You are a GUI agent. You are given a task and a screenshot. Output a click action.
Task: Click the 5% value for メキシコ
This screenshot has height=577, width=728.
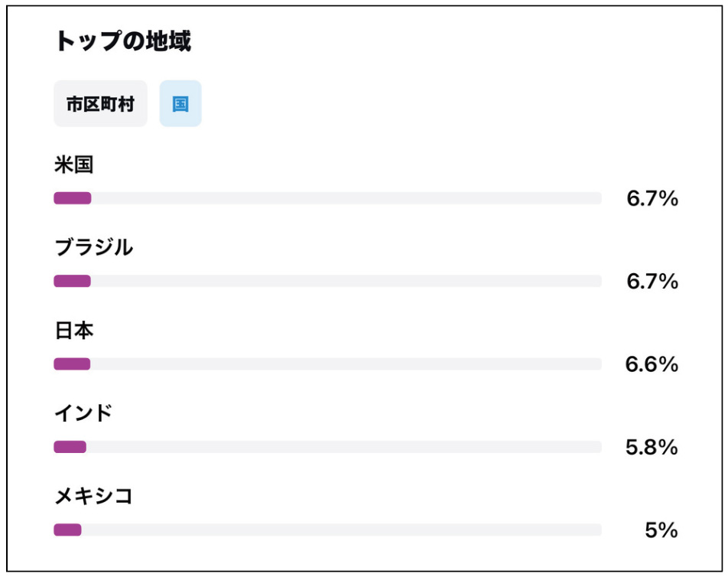coord(661,530)
